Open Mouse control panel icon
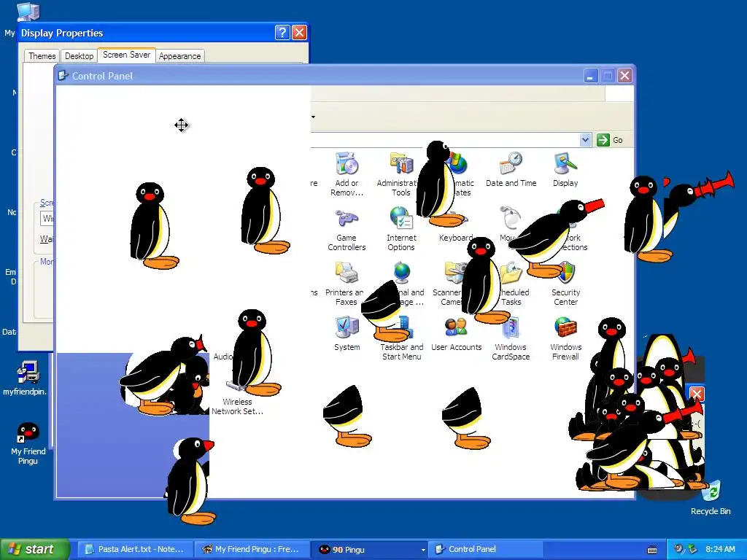Image resolution: width=747 pixels, height=560 pixels. pos(511,218)
